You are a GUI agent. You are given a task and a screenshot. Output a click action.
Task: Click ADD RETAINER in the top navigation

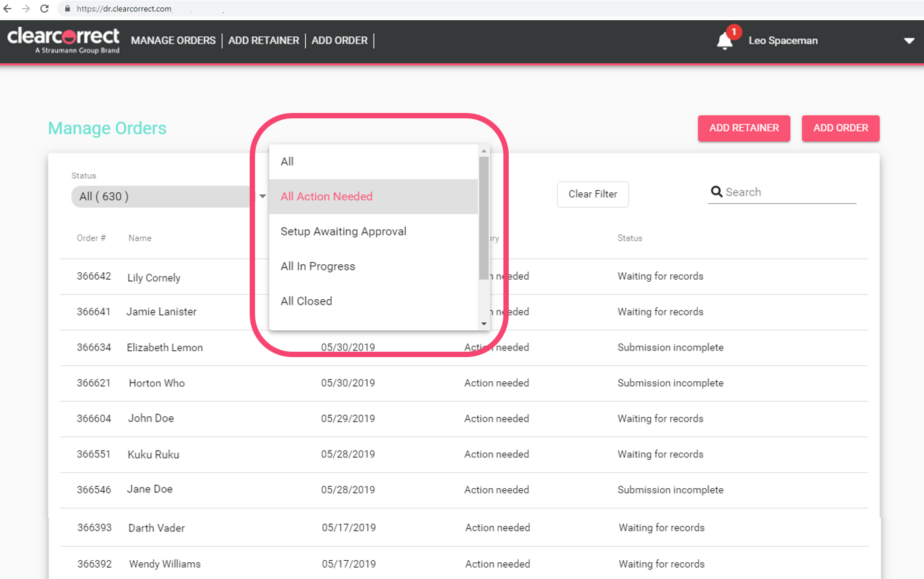click(x=263, y=40)
